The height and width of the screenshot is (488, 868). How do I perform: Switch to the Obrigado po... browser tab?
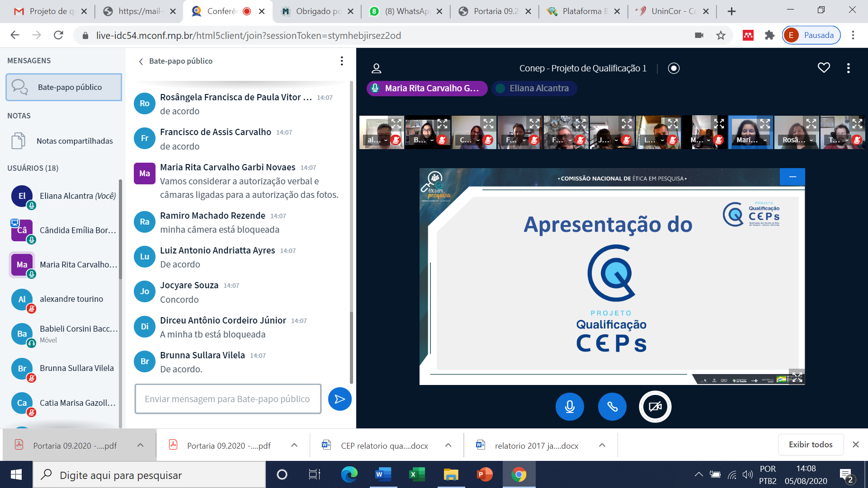point(318,11)
